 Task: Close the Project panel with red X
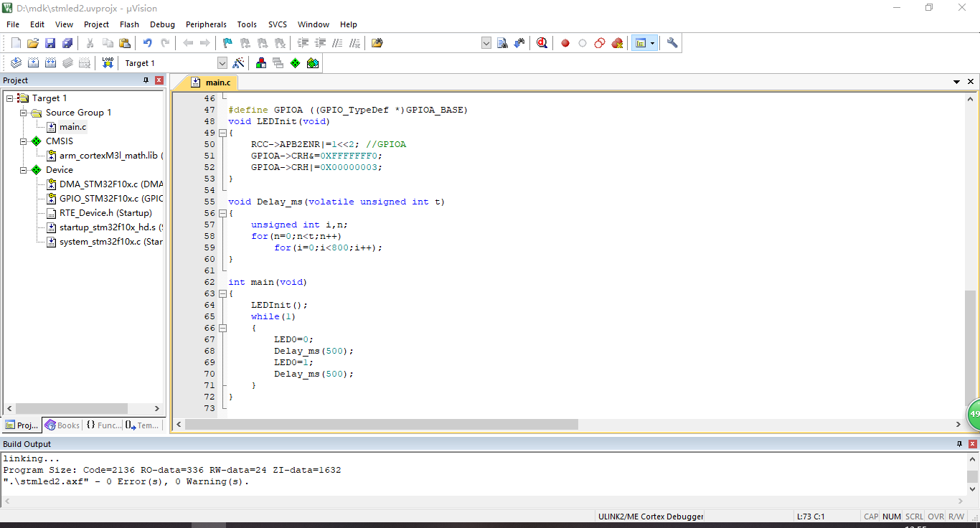(x=159, y=80)
